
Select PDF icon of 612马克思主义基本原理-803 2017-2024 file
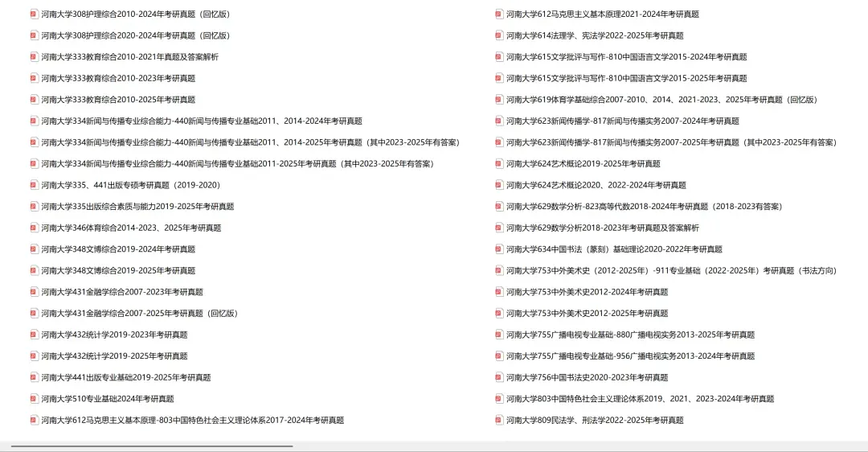(x=34, y=420)
